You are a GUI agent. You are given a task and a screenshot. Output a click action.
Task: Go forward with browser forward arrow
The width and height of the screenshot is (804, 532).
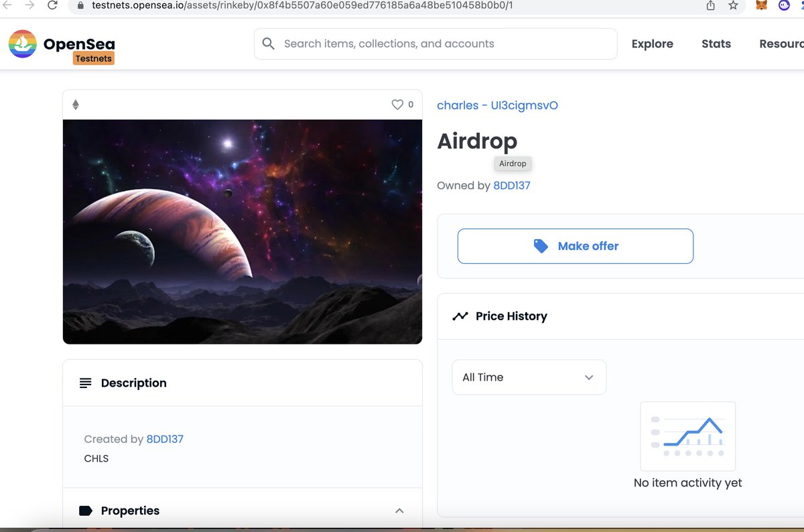click(29, 5)
